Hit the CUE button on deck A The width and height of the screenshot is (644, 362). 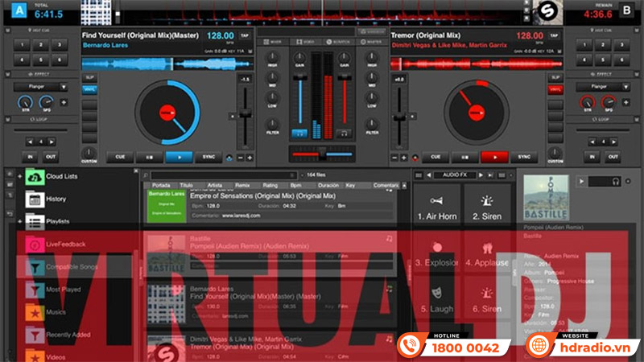pos(120,157)
